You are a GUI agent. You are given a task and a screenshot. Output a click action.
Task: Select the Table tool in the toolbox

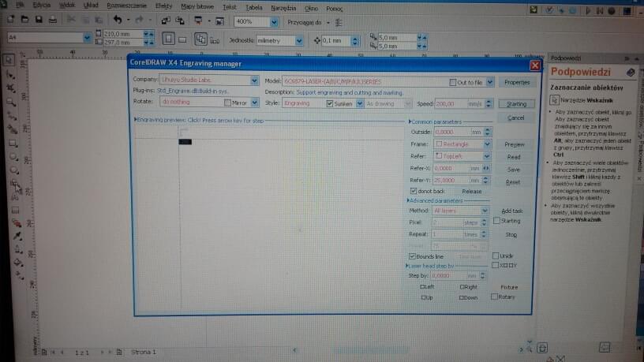coord(15,210)
